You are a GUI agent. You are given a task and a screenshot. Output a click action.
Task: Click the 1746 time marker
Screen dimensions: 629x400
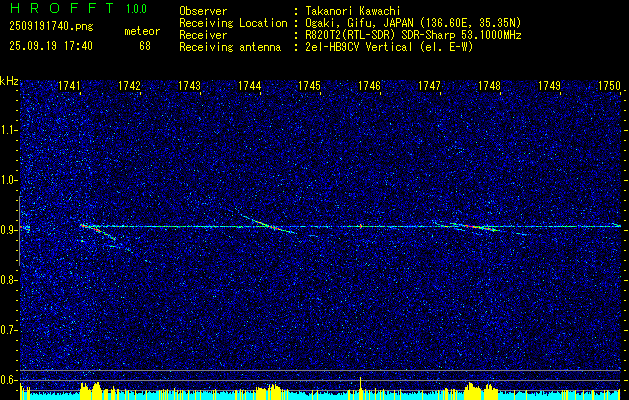point(369,86)
